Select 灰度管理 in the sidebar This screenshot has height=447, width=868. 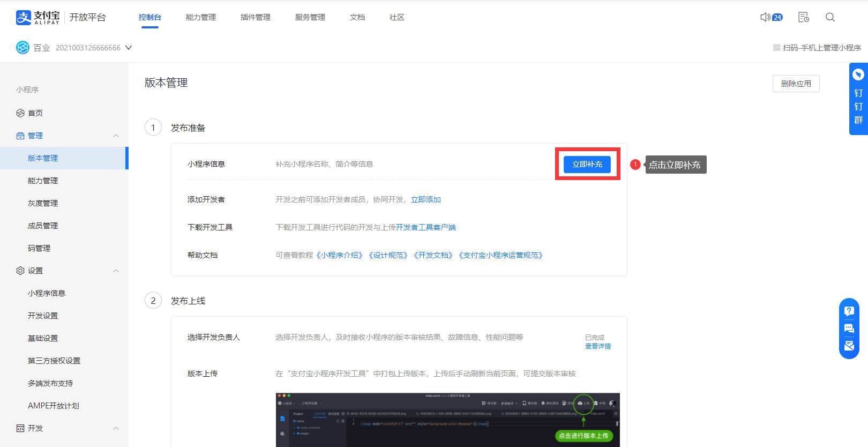pyautogui.click(x=43, y=203)
